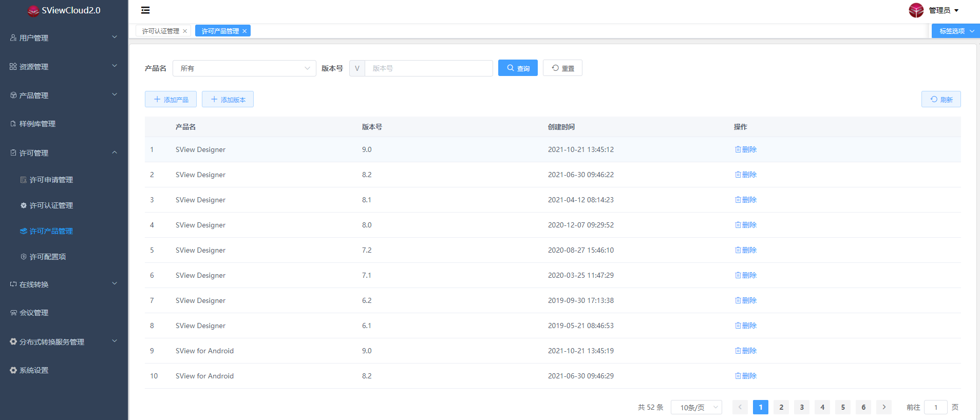
Task: Toggle the sidebar collapse hamburger icon
Action: pyautogui.click(x=145, y=10)
